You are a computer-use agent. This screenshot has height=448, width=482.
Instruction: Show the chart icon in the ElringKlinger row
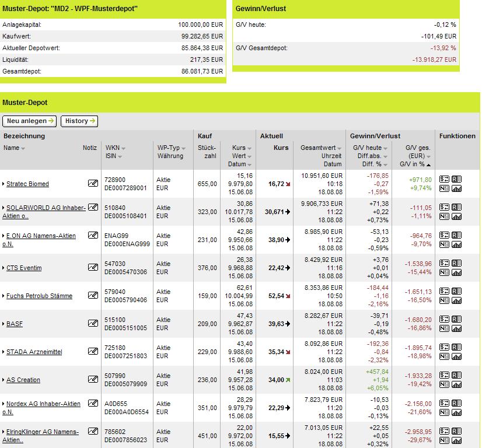pos(456,440)
